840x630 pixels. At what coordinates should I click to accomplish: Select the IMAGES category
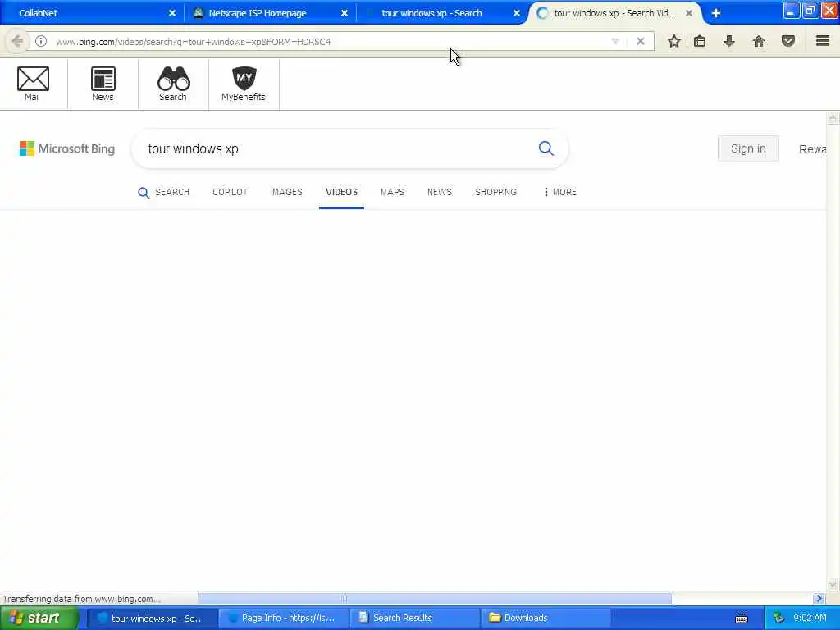coord(286,192)
